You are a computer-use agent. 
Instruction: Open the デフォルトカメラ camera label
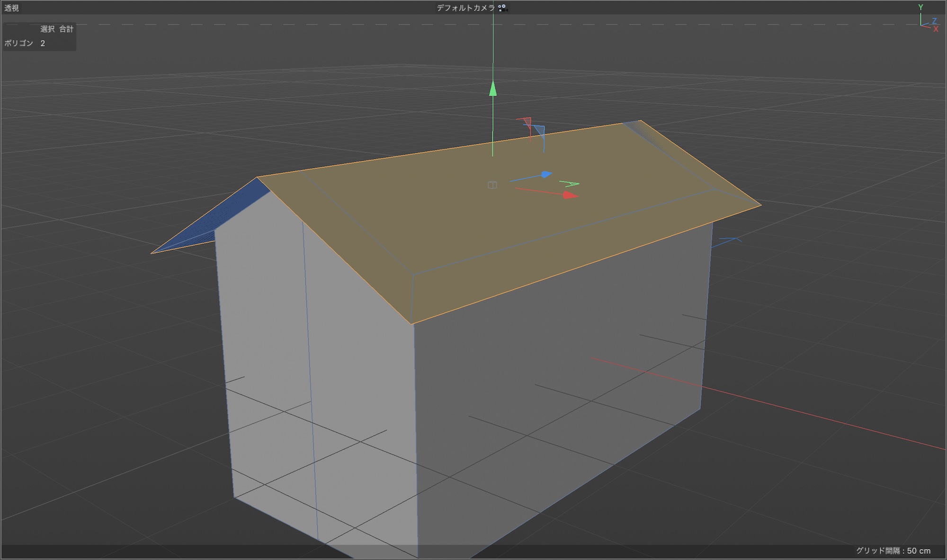point(465,8)
